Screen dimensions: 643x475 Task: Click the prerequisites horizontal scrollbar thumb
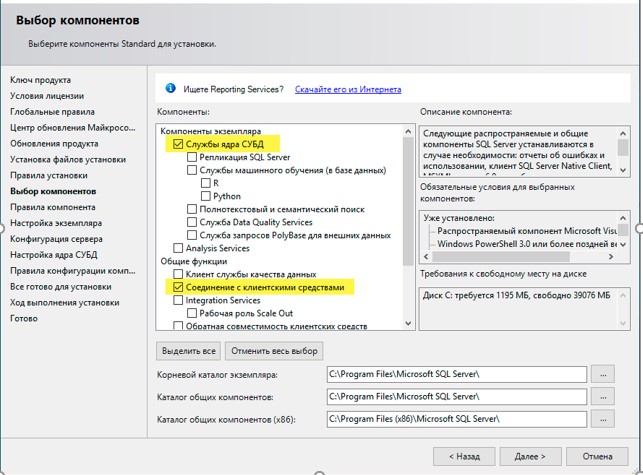pos(501,257)
